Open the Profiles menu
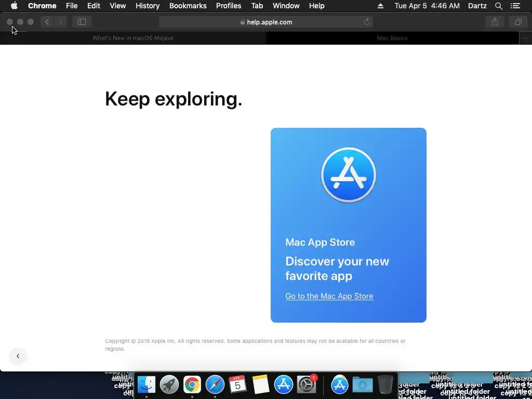Image resolution: width=532 pixels, height=399 pixels. click(x=229, y=6)
